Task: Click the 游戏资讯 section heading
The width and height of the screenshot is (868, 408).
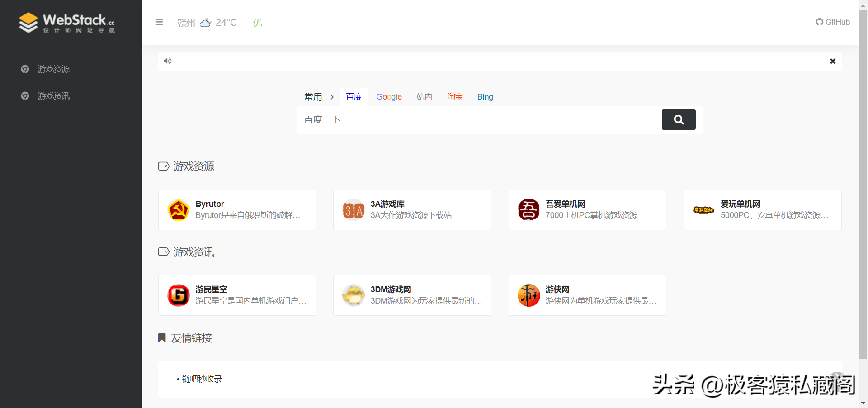Action: click(x=194, y=252)
